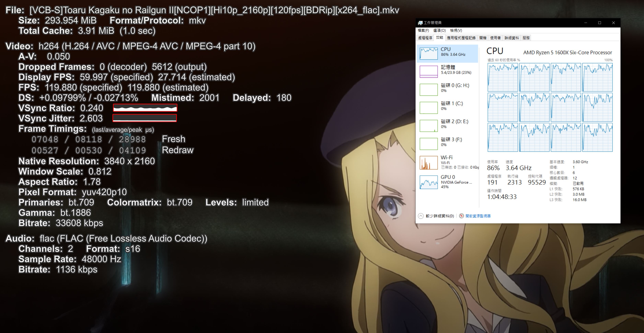Click the 2313 threads count value
The image size is (644, 333).
click(x=515, y=182)
